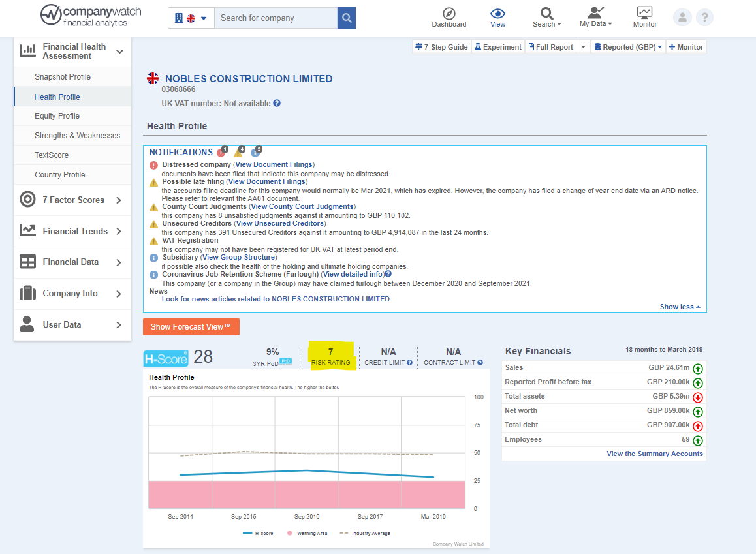Viewport: 756px width, 554px height.
Task: Expand the Full Report options arrow
Action: pyautogui.click(x=583, y=47)
